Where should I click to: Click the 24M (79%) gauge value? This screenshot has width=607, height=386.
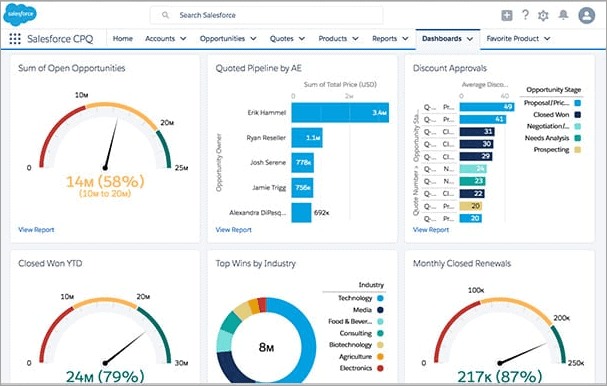point(105,377)
